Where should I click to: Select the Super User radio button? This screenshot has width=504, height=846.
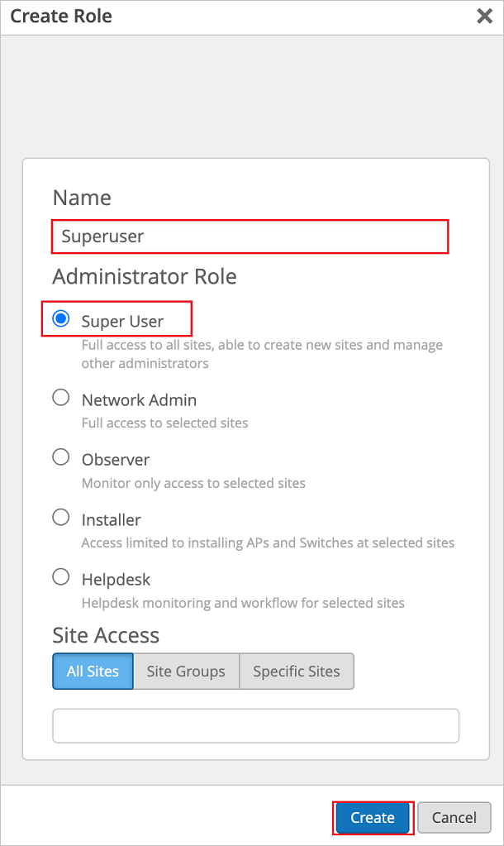click(x=60, y=318)
